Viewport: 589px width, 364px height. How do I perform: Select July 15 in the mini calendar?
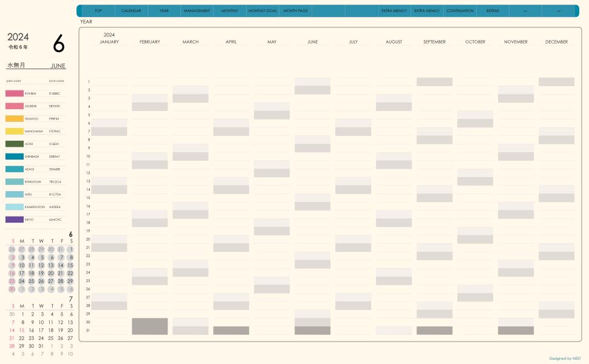[22, 330]
